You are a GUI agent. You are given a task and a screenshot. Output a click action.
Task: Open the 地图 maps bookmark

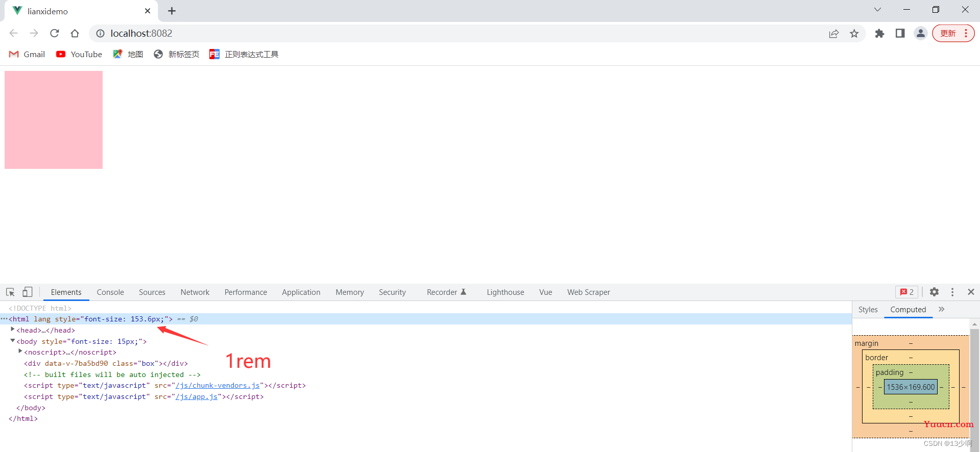point(128,54)
